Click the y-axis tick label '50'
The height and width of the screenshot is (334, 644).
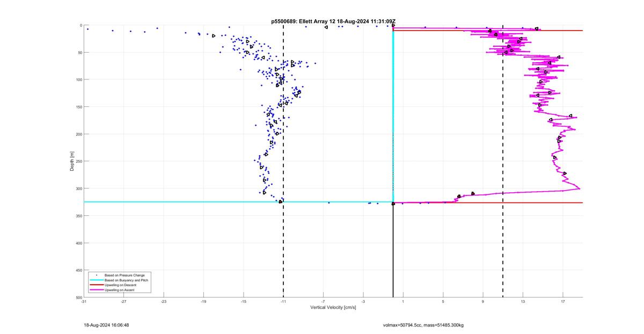coord(79,53)
